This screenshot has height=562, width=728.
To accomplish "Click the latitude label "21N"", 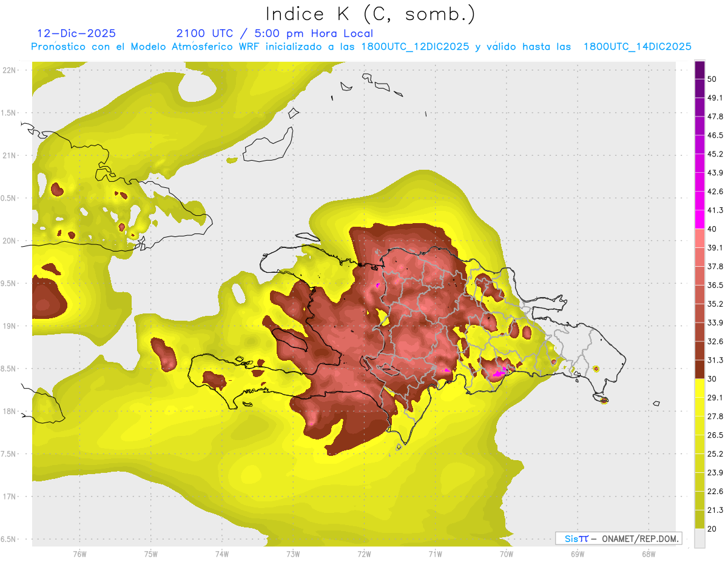I will point(10,155).
